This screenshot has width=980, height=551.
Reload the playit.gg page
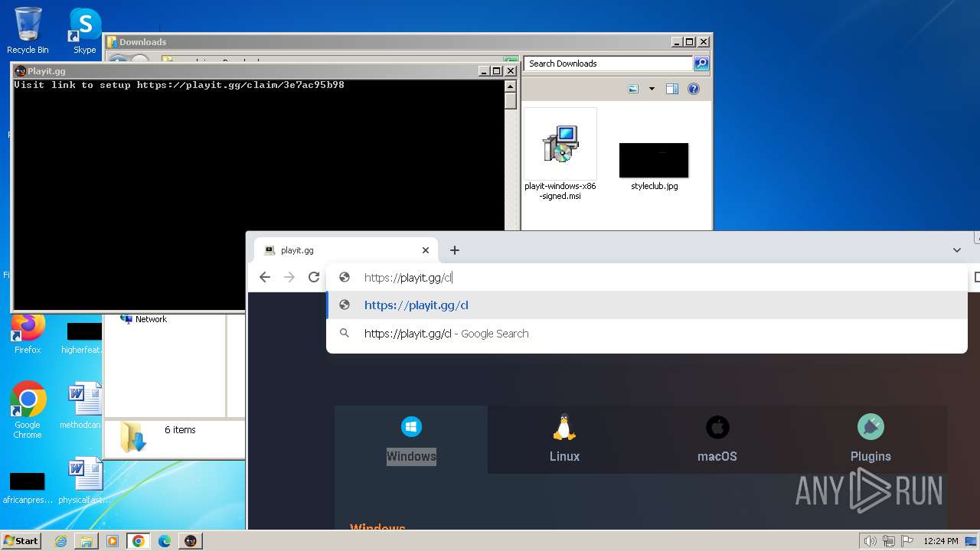click(x=314, y=277)
